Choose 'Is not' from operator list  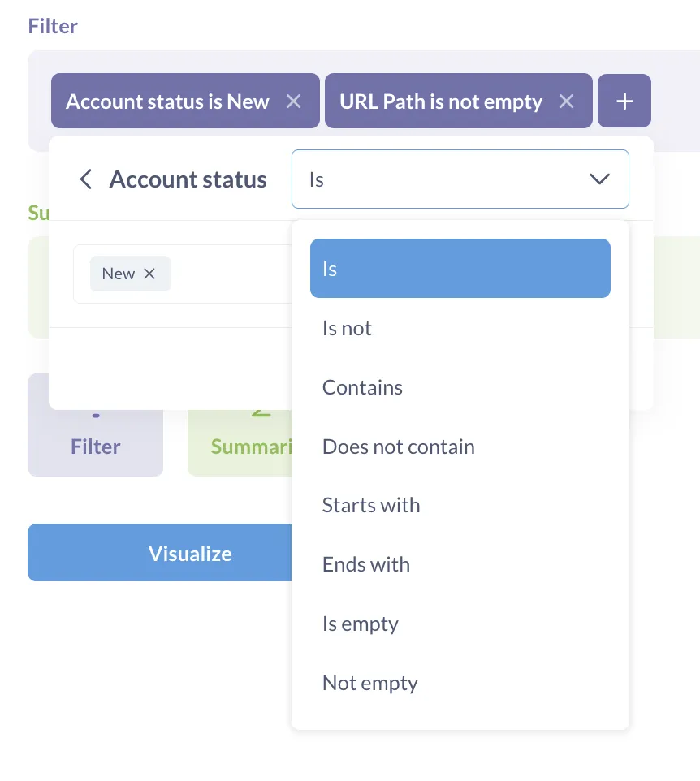coord(348,328)
